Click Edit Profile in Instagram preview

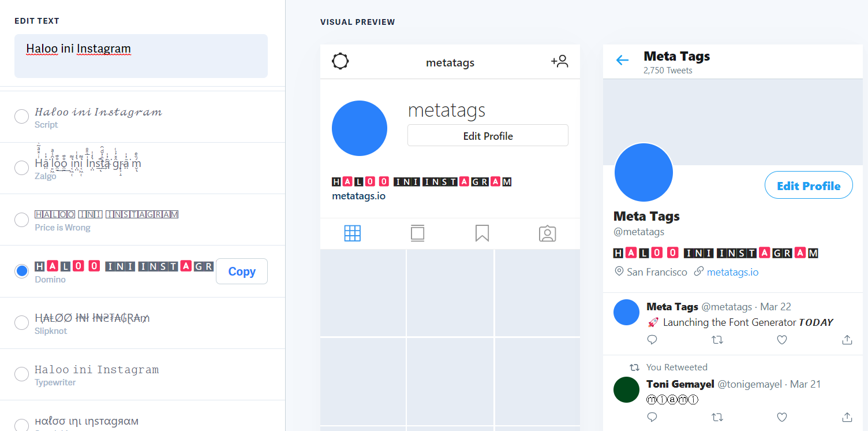click(x=488, y=136)
